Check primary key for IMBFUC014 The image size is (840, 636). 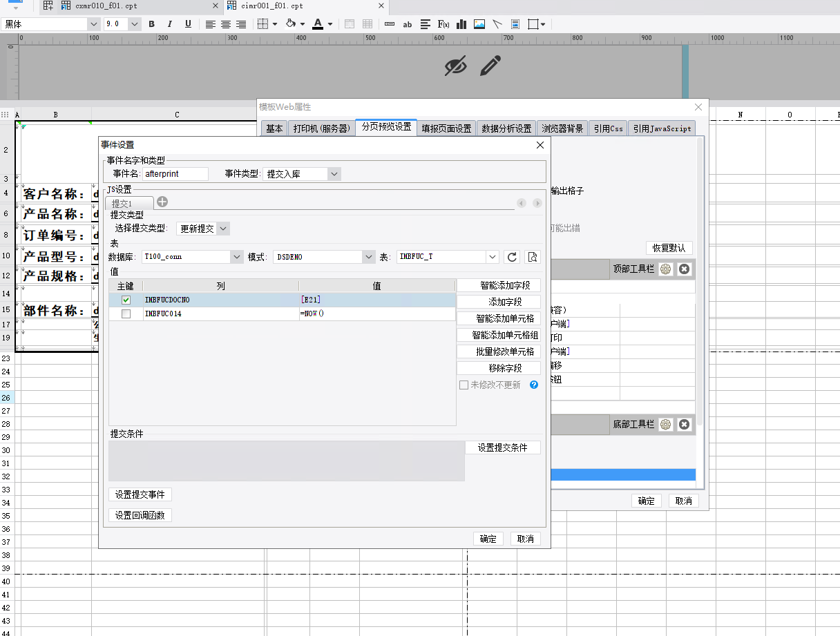click(126, 314)
